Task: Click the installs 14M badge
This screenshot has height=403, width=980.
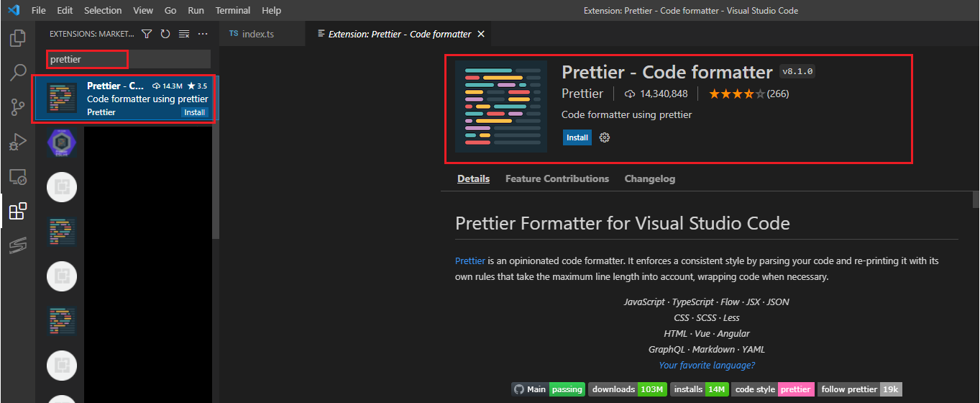Action: tap(700, 389)
